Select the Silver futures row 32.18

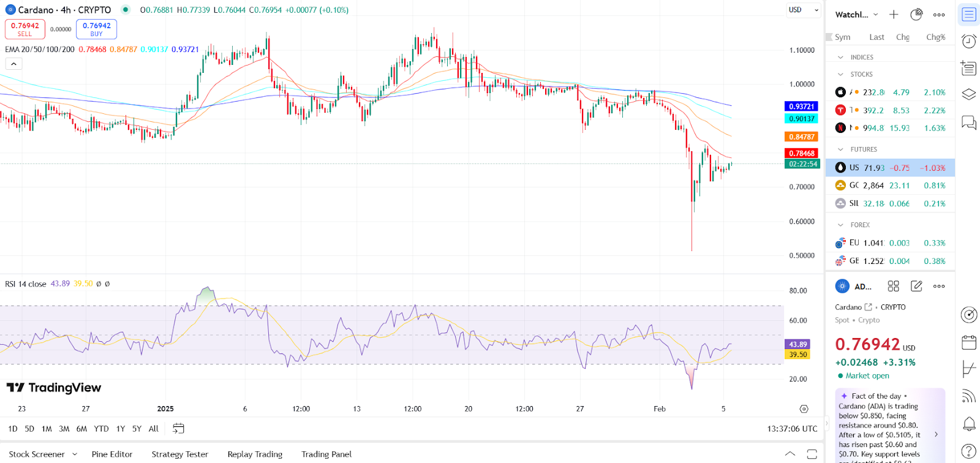(891, 203)
